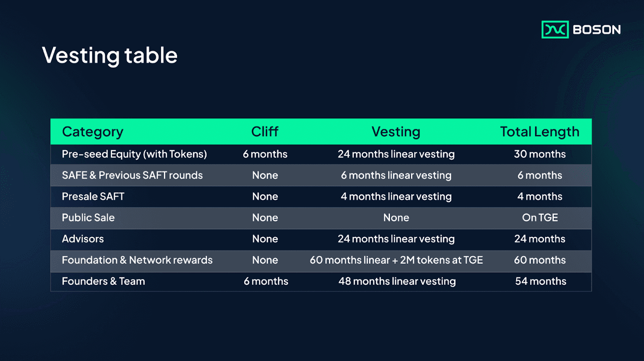This screenshot has height=361, width=644.
Task: Click the On TGE total length cell
Action: [x=540, y=218]
